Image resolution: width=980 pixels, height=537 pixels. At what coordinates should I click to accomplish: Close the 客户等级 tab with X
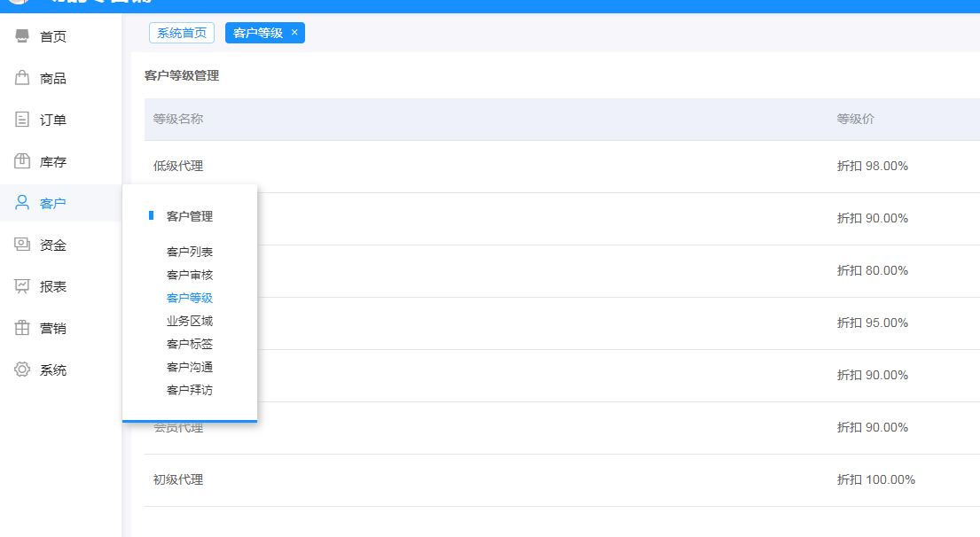click(294, 33)
